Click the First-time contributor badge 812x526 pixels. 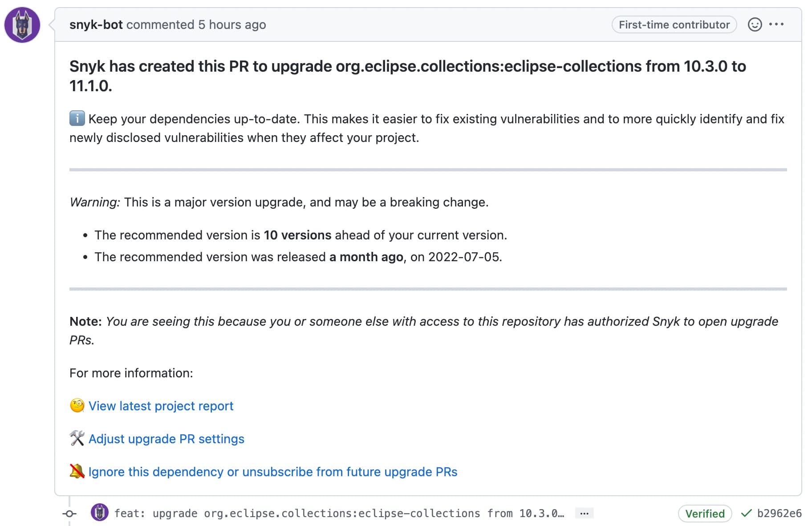click(674, 24)
